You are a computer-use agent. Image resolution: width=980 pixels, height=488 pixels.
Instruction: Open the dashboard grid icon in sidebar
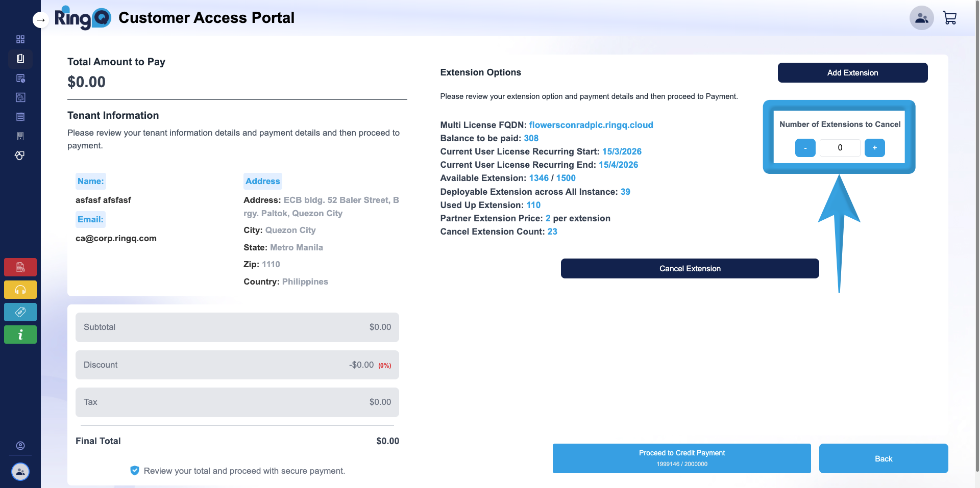20,39
